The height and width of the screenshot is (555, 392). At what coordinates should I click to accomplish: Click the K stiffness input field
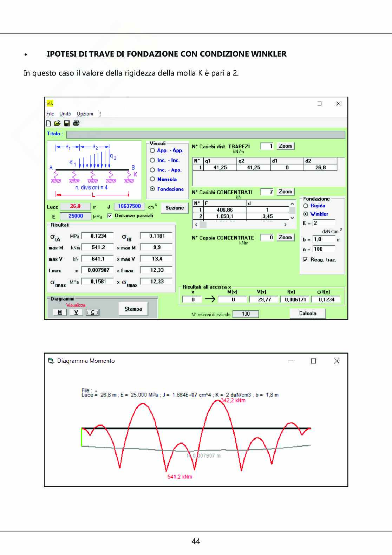click(323, 223)
